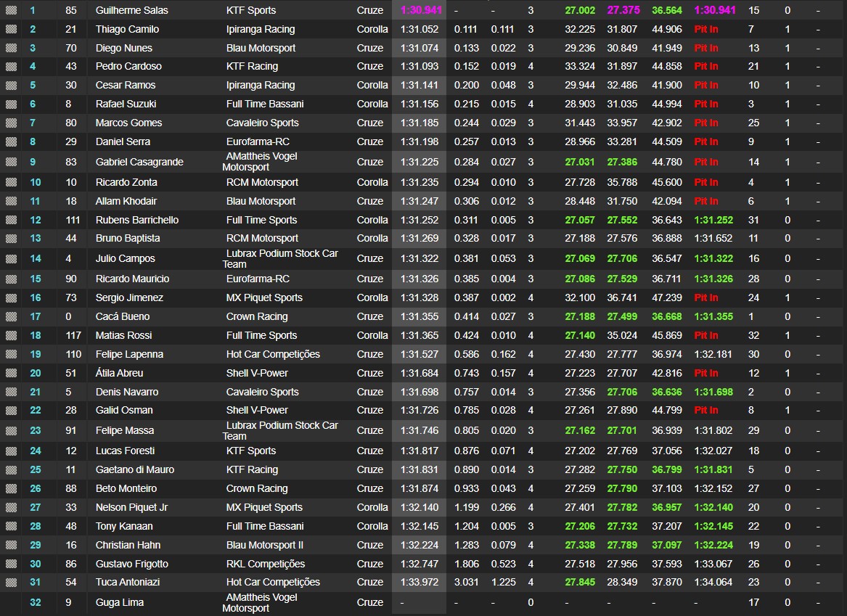The image size is (847, 616).
Task: Click the best lap time 1:33.972
Action: point(420,583)
